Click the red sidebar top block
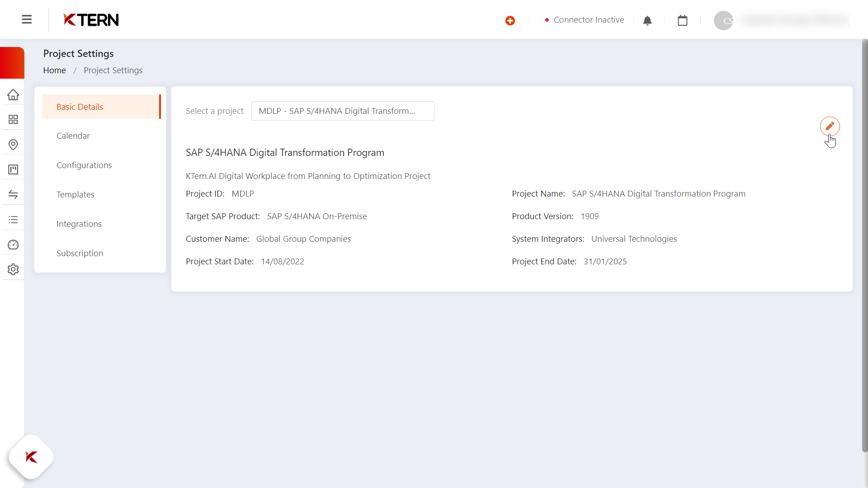 12,63
